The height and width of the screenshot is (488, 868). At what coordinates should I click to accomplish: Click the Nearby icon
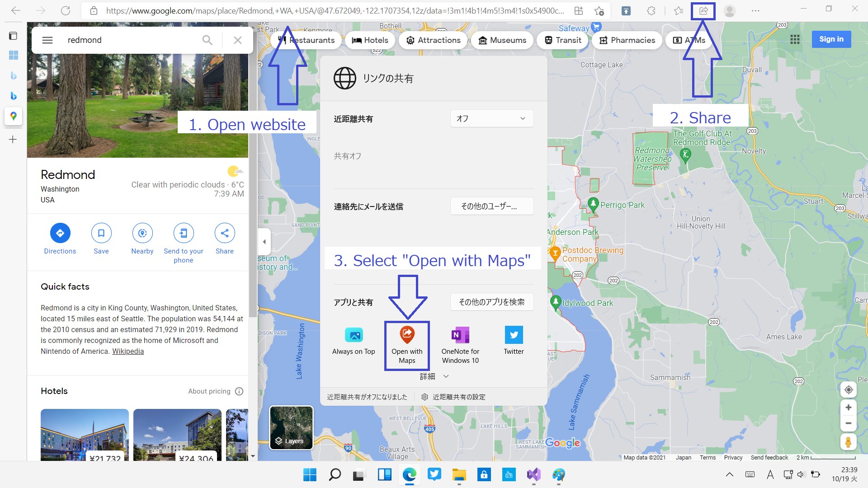coord(142,233)
